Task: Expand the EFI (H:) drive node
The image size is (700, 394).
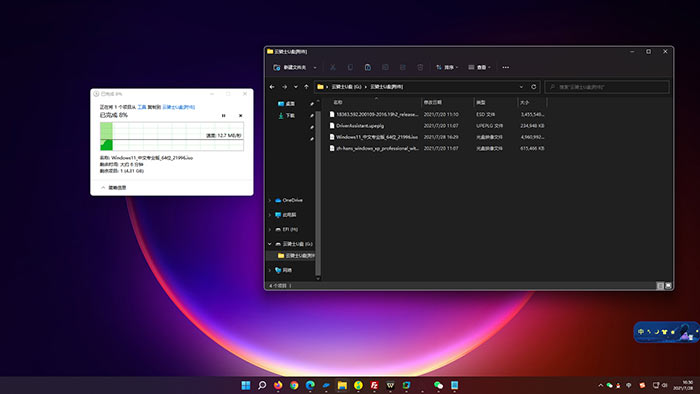Action: 270,229
